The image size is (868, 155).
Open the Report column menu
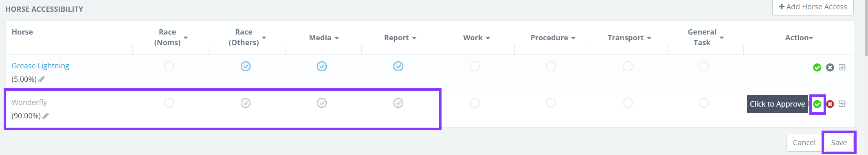(x=414, y=38)
